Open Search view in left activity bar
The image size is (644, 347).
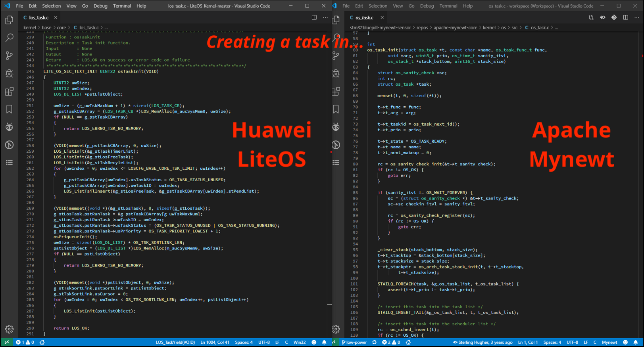[x=9, y=38]
